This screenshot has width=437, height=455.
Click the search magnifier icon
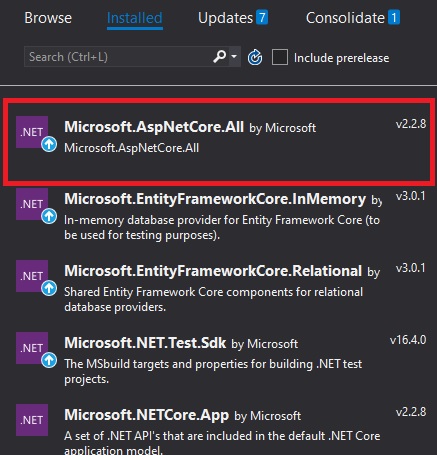point(220,57)
